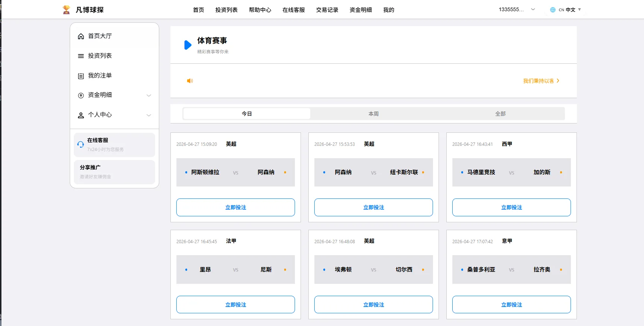Image resolution: width=644 pixels, height=326 pixels.
Task: Click the document icon beside 我的注单
Action: (81, 76)
